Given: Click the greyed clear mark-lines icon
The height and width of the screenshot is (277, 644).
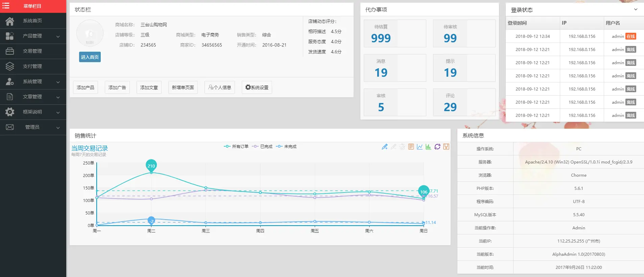Looking at the screenshot, I should coord(402,147).
